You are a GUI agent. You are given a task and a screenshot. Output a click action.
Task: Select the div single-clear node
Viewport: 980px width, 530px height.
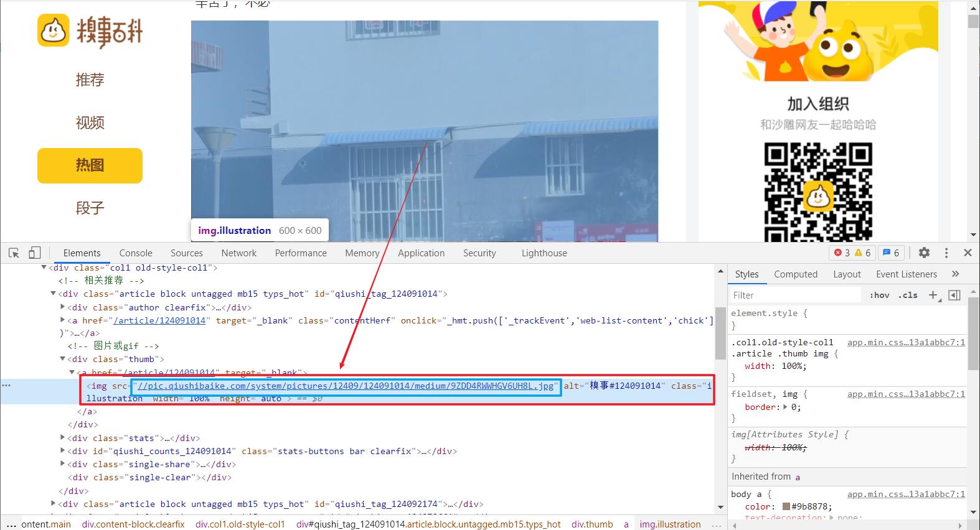pyautogui.click(x=149, y=477)
